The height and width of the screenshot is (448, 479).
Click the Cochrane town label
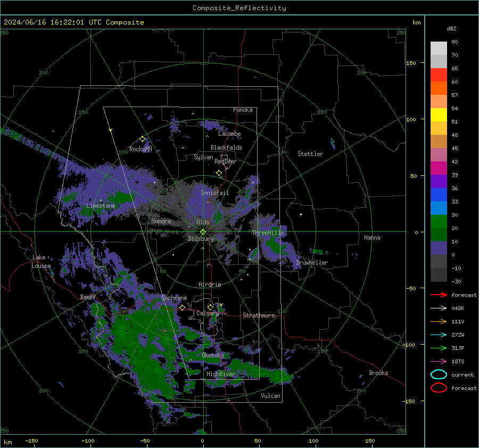(x=174, y=298)
